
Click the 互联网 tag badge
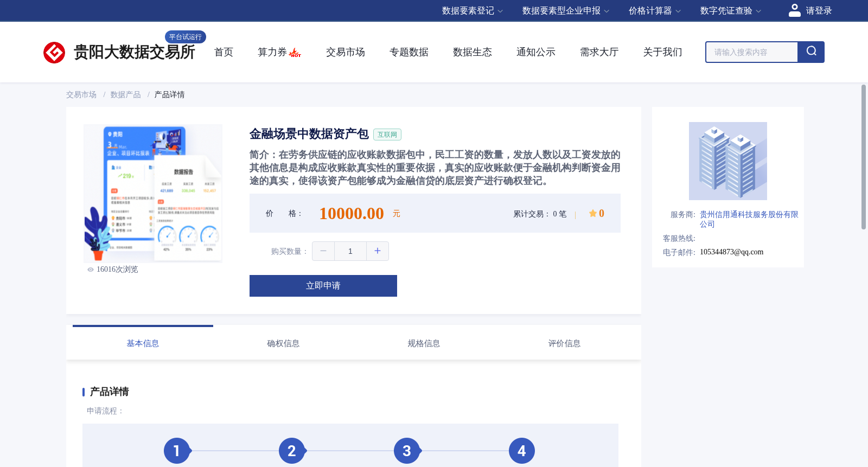coord(387,135)
